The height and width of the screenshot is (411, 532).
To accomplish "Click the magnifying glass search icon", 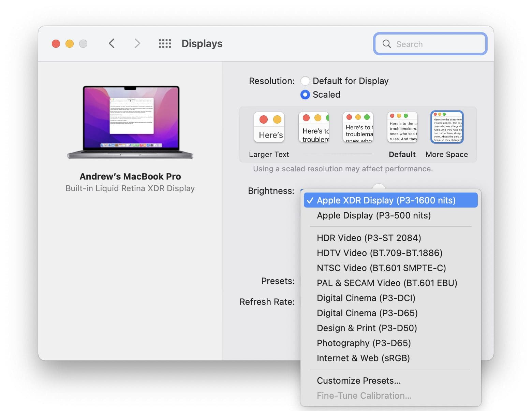I will point(387,44).
